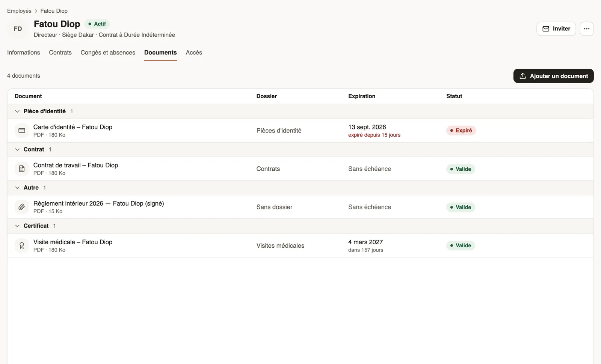Click the breadcrumb chevron after Employés
Image resolution: width=601 pixels, height=364 pixels.
click(x=36, y=11)
